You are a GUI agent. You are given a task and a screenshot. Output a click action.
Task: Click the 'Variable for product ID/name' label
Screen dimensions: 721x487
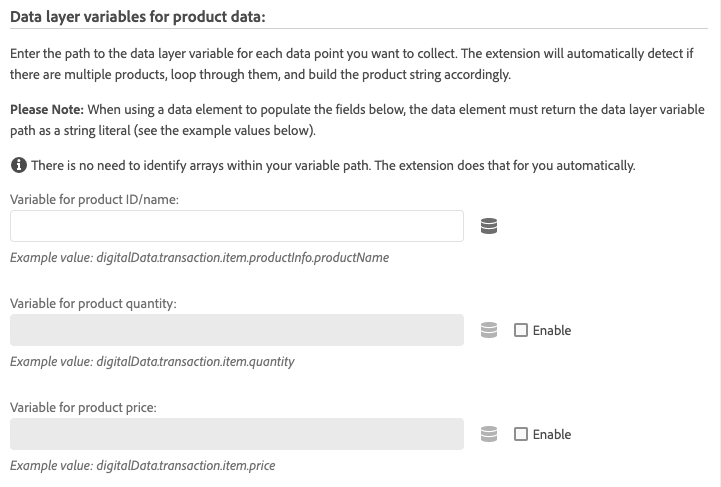[x=94, y=199]
